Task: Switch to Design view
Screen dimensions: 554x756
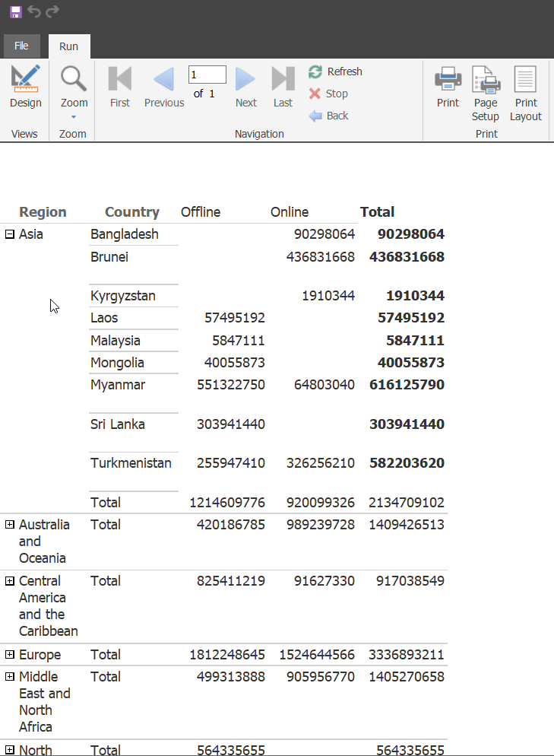Action: [x=26, y=87]
